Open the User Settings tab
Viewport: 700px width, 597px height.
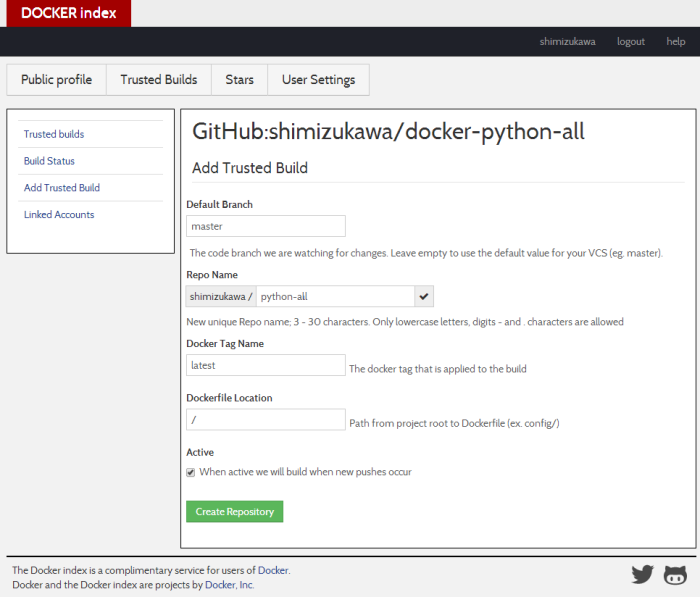(318, 79)
